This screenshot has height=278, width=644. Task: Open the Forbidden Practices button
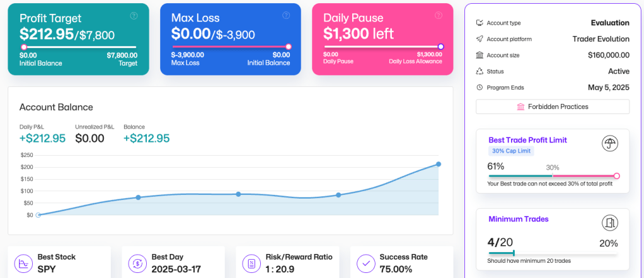coord(552,107)
